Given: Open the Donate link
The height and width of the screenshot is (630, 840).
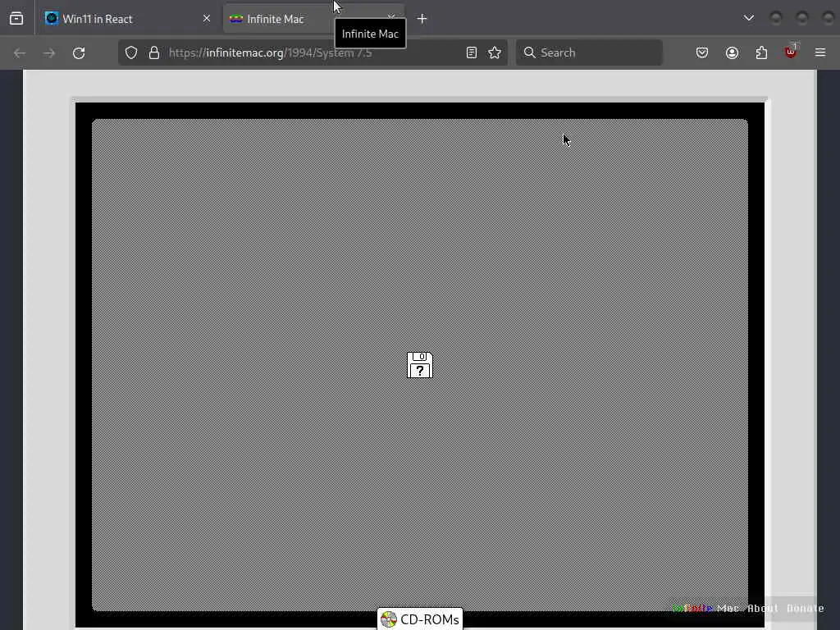Looking at the screenshot, I should [x=806, y=608].
